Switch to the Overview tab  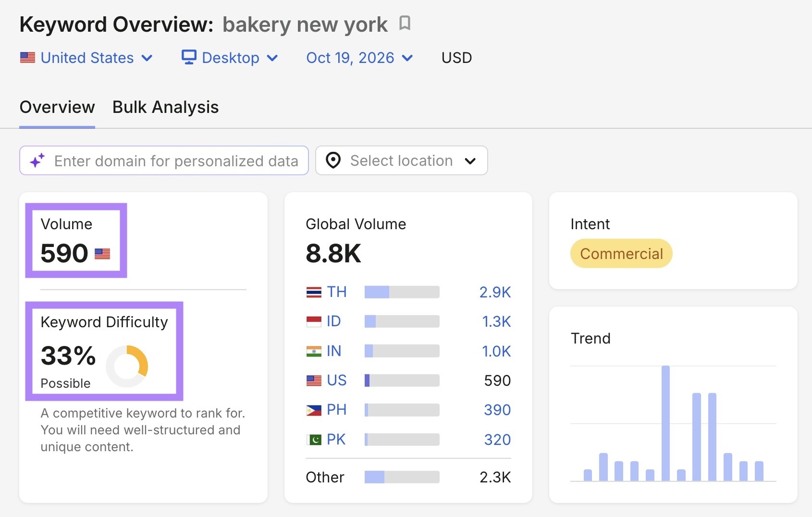click(x=57, y=107)
